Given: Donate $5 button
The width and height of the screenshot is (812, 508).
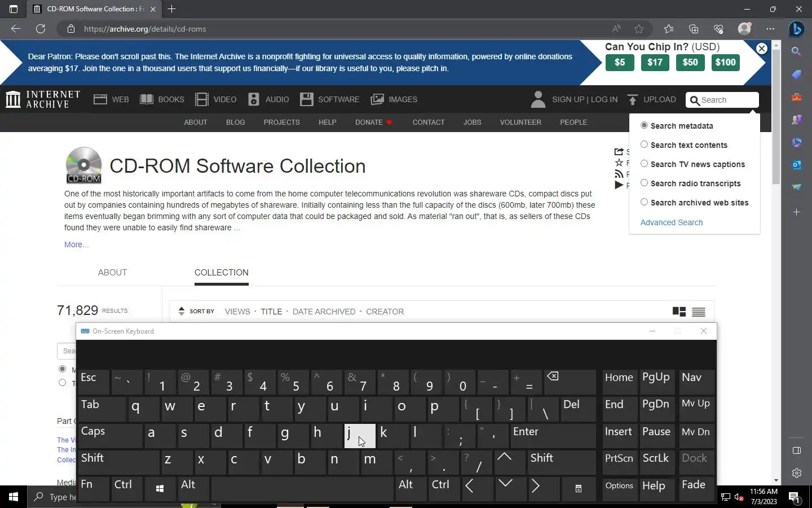Looking at the screenshot, I should 620,62.
